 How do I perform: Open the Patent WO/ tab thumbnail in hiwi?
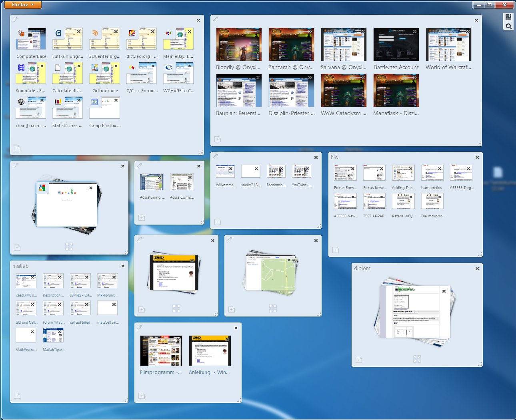pyautogui.click(x=403, y=201)
